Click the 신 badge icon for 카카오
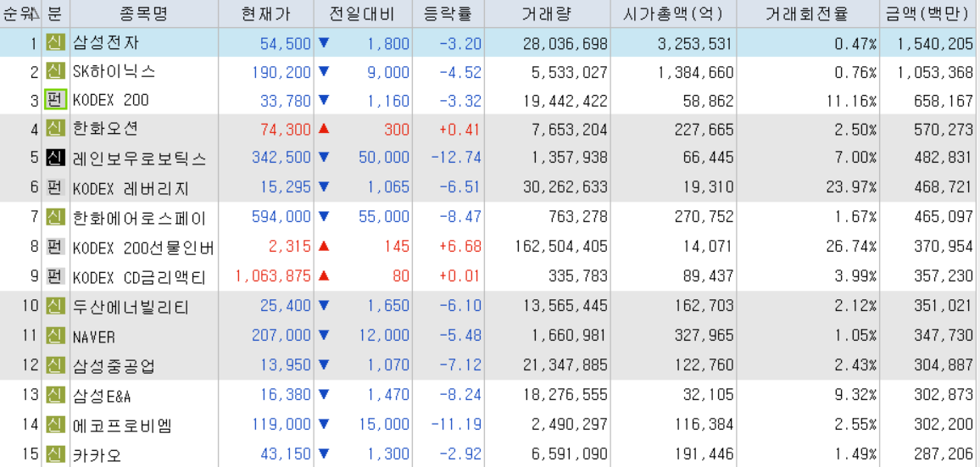Screen dimensions: 980x467 (x=56, y=453)
